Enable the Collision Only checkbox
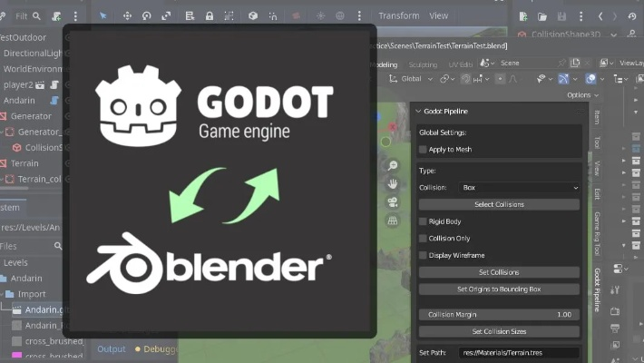 tap(423, 238)
